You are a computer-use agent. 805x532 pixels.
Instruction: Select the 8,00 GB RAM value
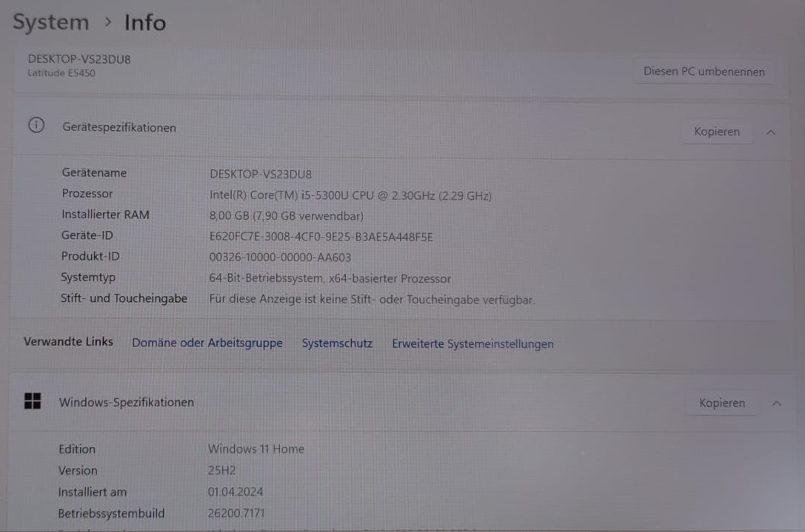coord(287,216)
